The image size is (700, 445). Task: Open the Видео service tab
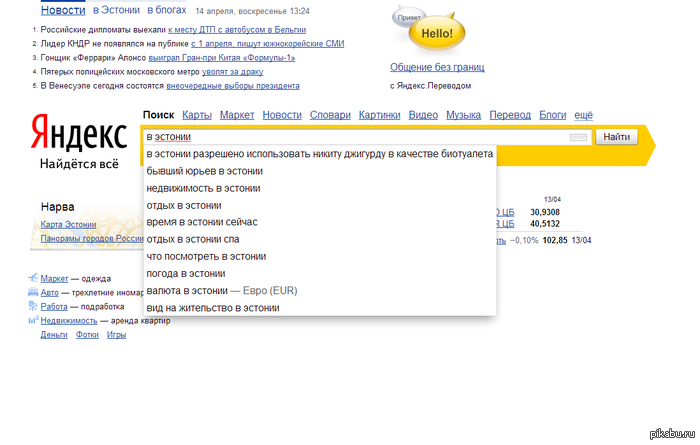(423, 115)
